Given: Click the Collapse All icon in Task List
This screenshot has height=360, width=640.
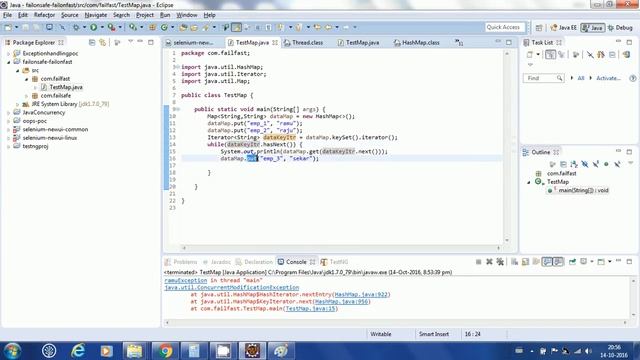Looking at the screenshot, I should pyautogui.click(x=612, y=54).
